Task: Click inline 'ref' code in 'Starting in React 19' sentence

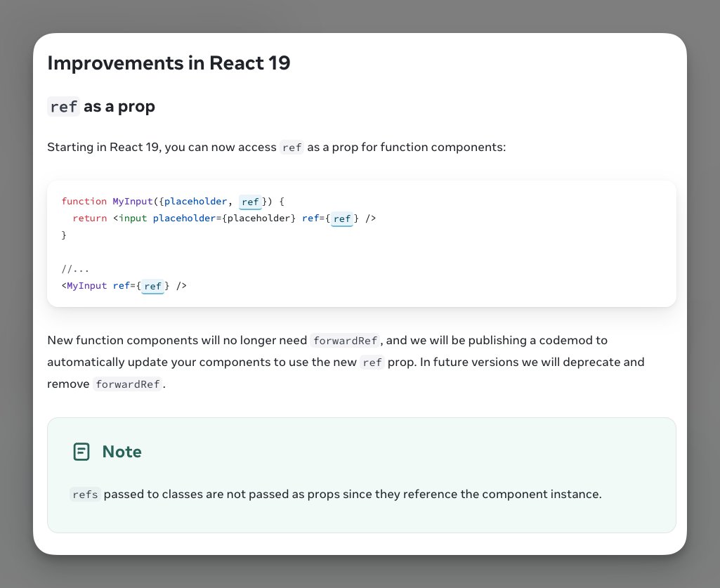Action: (x=292, y=148)
